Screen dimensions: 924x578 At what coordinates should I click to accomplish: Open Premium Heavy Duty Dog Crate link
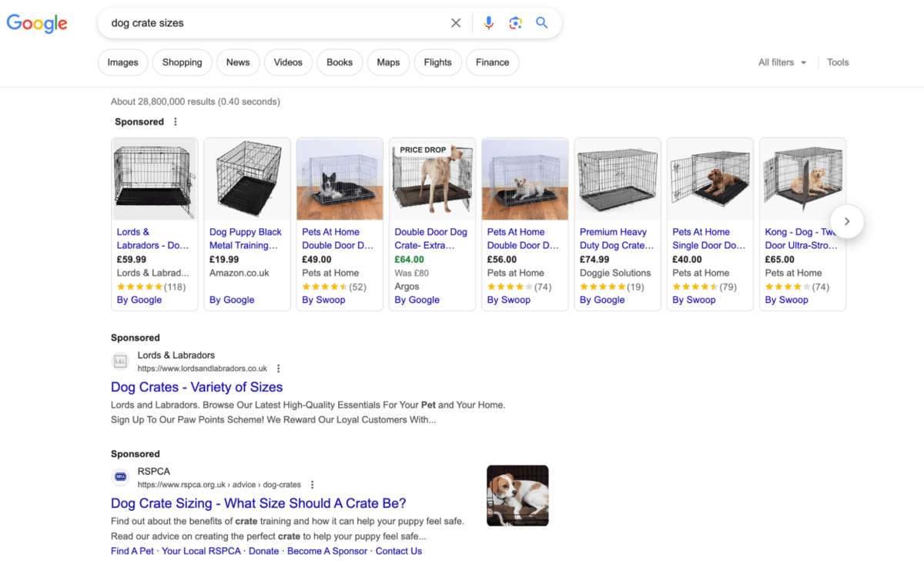617,239
